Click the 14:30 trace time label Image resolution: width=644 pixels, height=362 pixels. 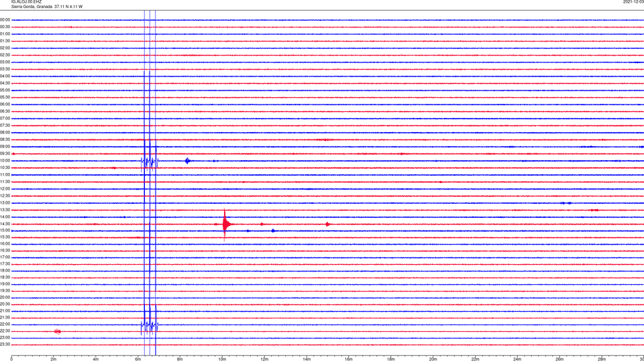5,224
